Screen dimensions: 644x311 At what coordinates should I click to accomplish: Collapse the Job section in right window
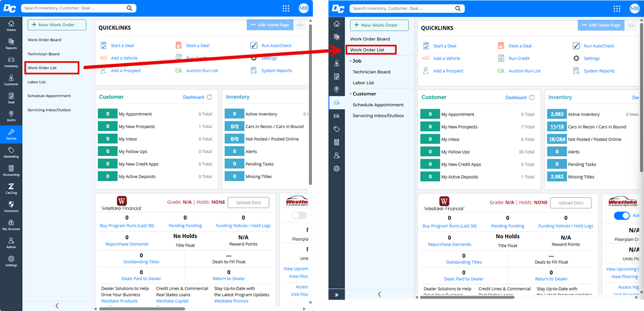coord(351,61)
